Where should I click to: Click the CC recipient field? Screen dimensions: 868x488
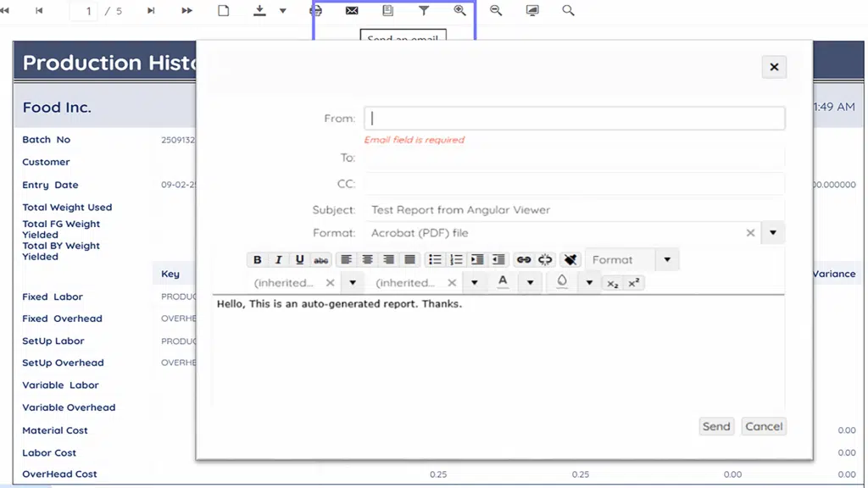click(x=575, y=184)
